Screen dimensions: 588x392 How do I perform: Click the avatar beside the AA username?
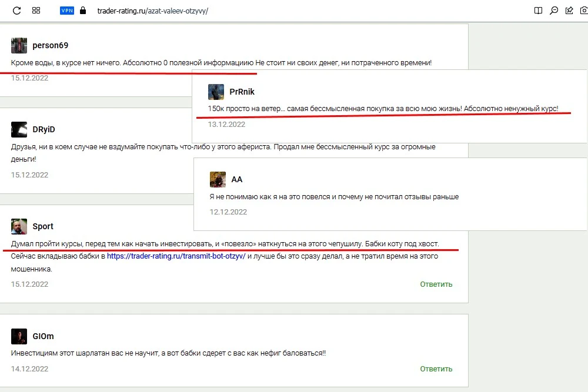point(218,179)
